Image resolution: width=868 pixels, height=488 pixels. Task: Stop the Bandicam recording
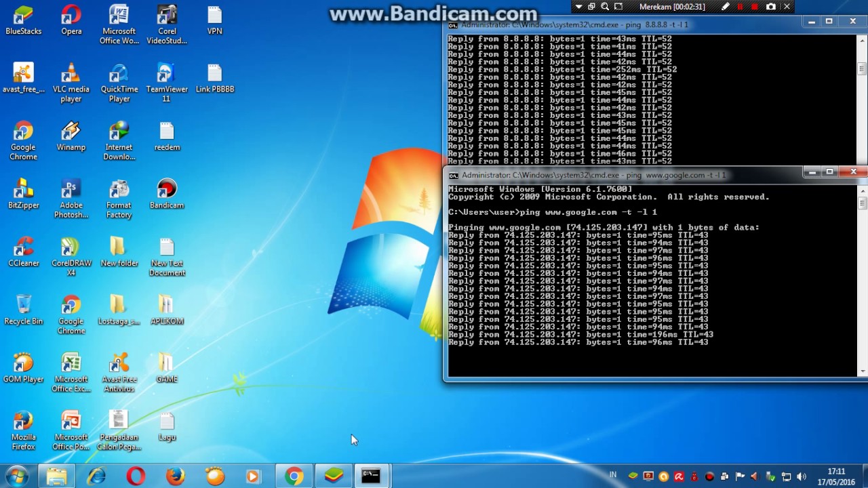click(755, 7)
